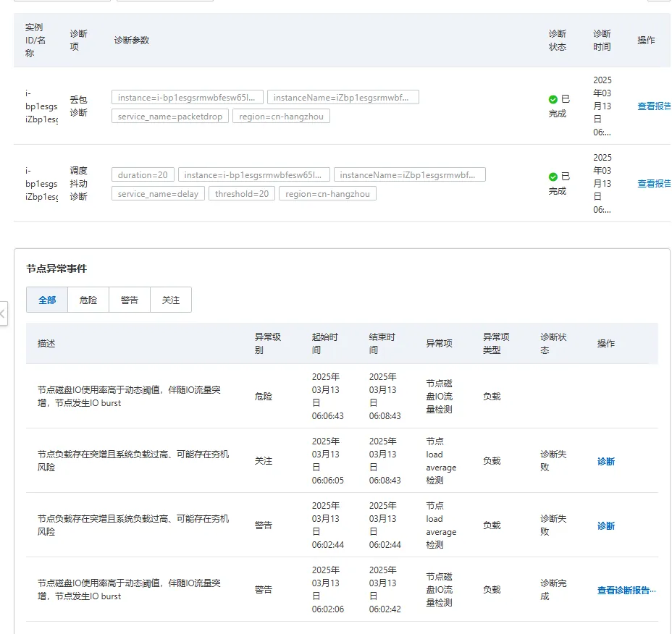
Task: Click 节点 load average 检测 in 关注 row
Action: pyautogui.click(x=441, y=461)
